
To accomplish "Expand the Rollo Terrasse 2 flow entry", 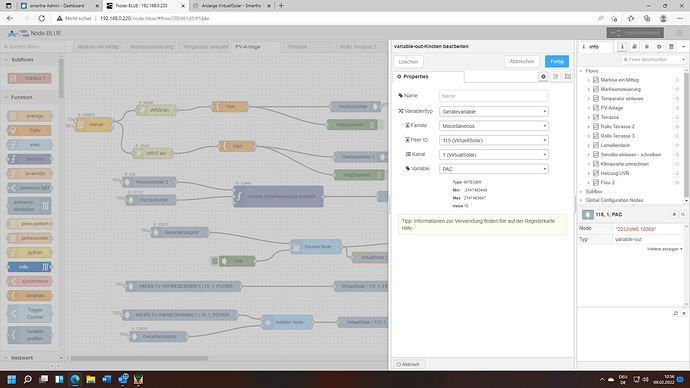I will tap(589, 127).
